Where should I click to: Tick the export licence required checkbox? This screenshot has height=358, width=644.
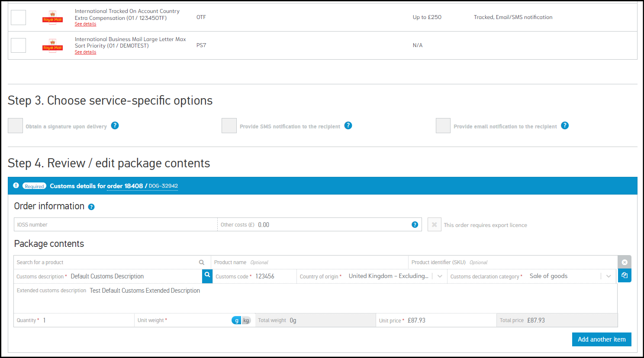pos(434,225)
